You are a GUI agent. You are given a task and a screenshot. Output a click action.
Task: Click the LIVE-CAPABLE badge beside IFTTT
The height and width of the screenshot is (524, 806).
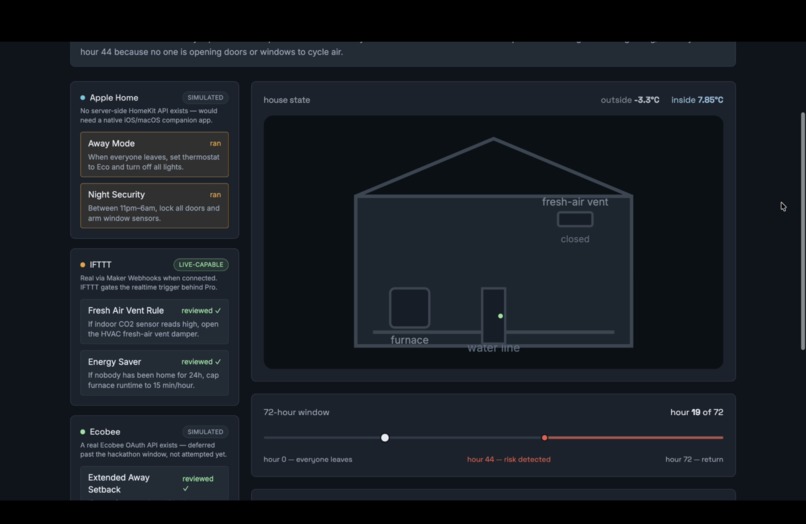pyautogui.click(x=201, y=265)
